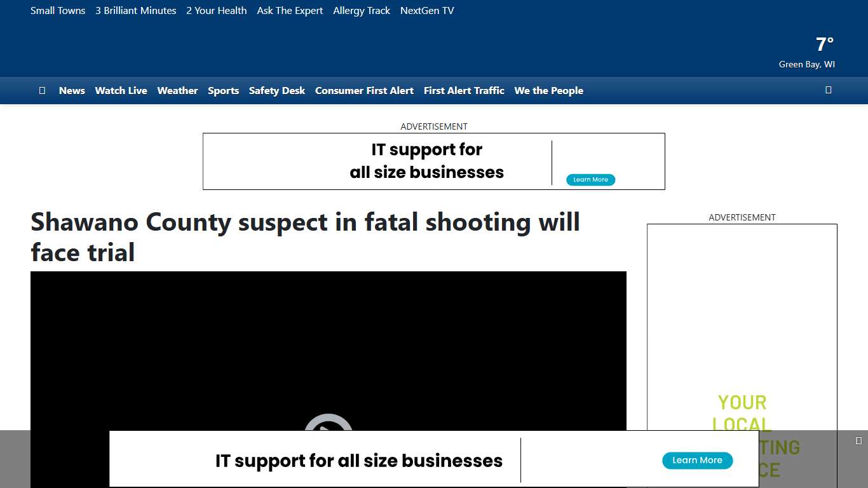Visit We the People section

[548, 91]
